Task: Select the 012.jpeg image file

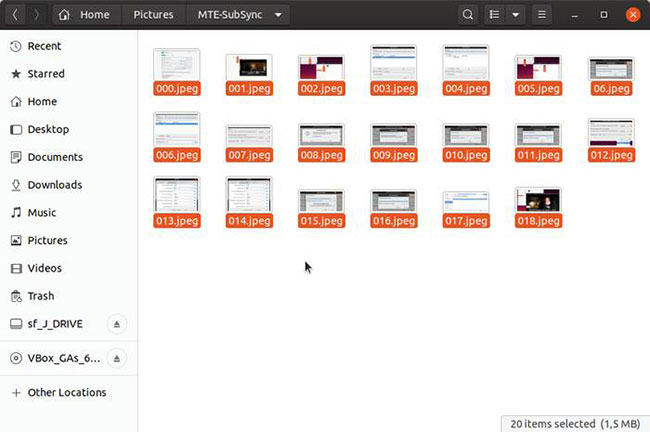Action: point(611,140)
